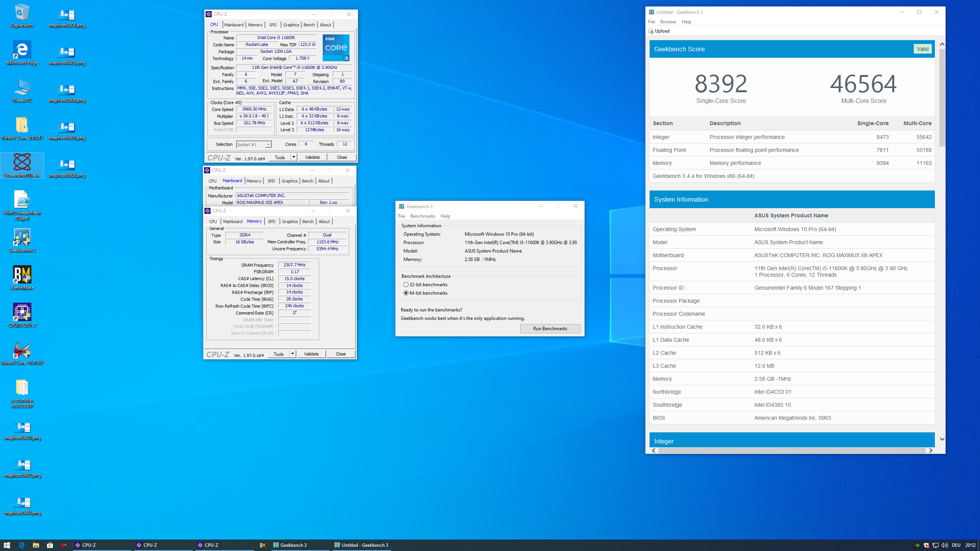Click the Floating Point row in results
Image resolution: width=980 pixels, height=551 pixels.
[x=792, y=150]
